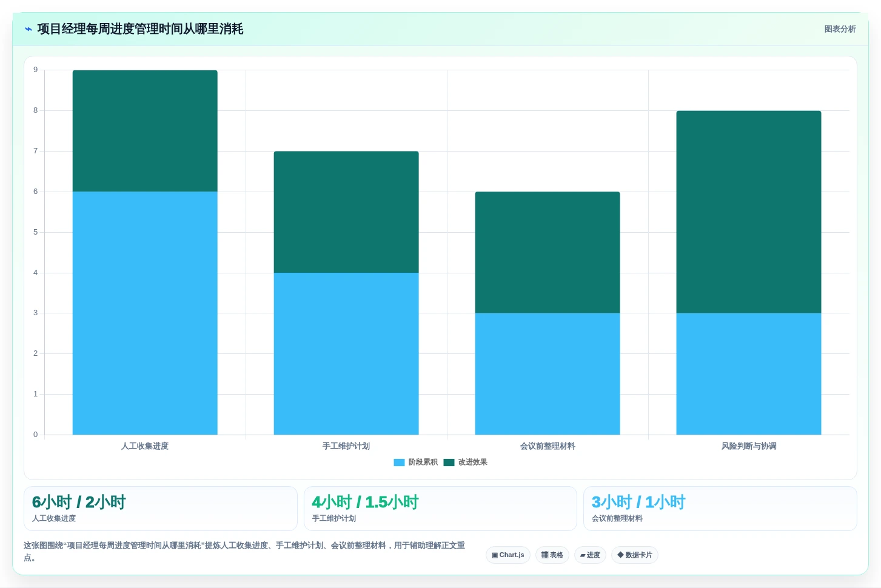The width and height of the screenshot is (881, 588).
Task: Click the 人工收集进度 x-axis label
Action: pyautogui.click(x=145, y=446)
